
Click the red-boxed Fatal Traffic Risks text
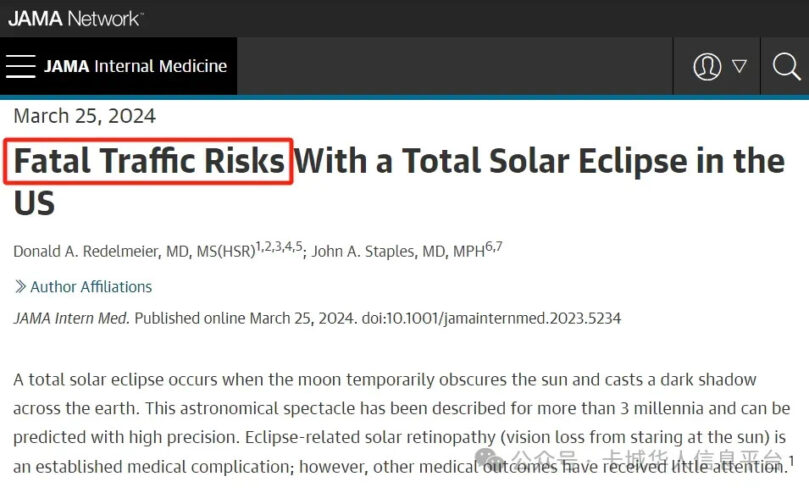pos(149,161)
